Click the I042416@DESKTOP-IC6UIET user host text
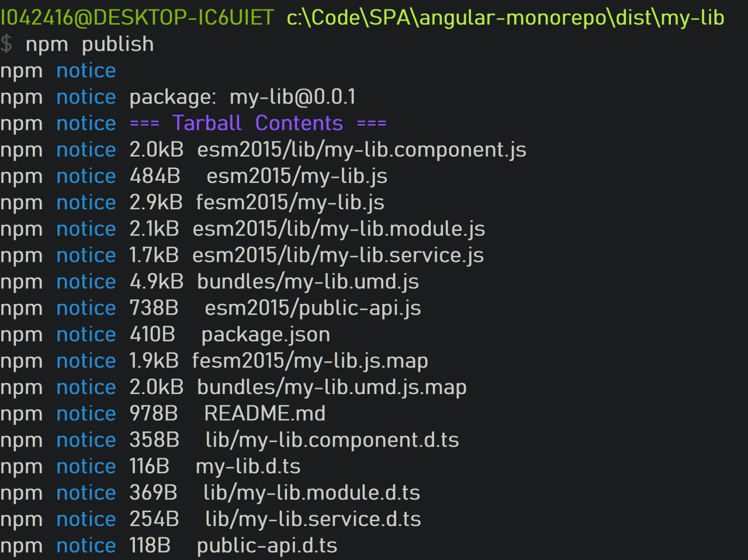 pos(137,18)
